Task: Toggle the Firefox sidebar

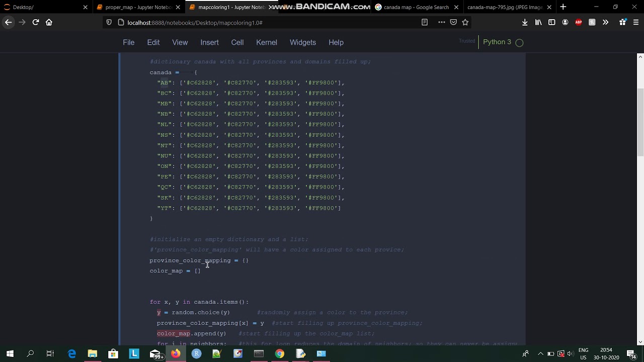Action: [552, 22]
